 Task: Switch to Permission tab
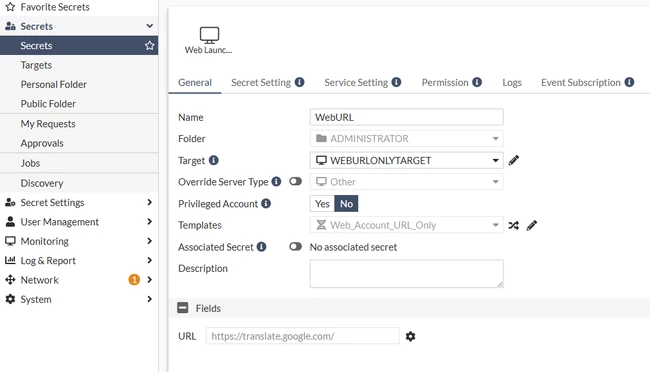tap(445, 83)
